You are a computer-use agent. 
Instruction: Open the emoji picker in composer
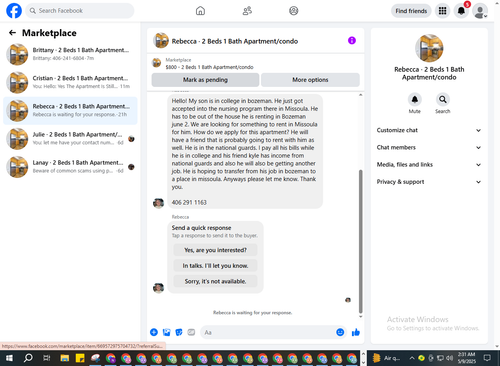pos(340,332)
